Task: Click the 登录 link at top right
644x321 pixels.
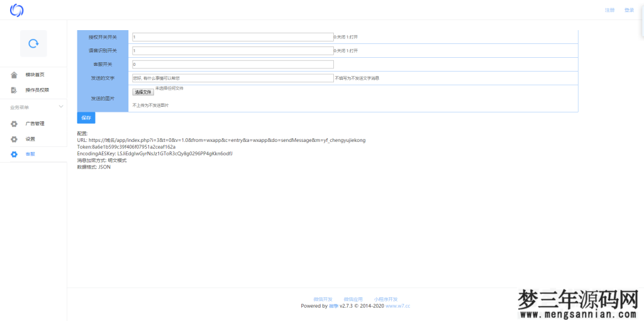Action: click(629, 10)
